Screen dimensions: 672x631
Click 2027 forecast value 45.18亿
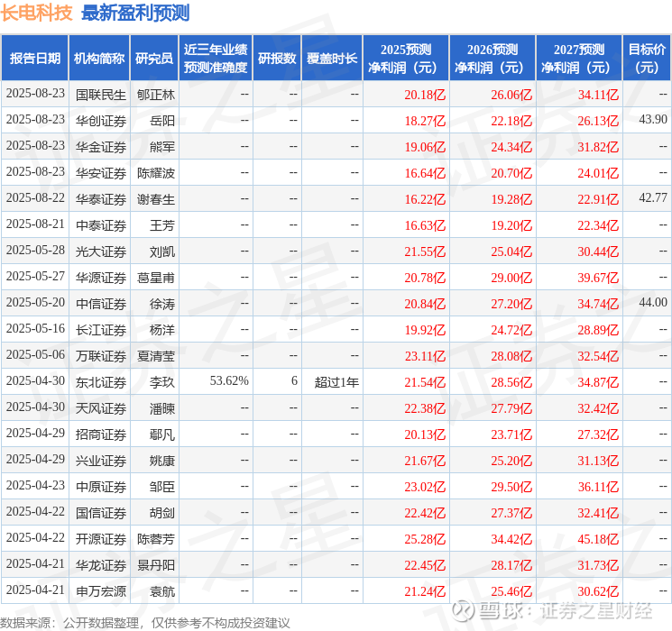pyautogui.click(x=598, y=539)
